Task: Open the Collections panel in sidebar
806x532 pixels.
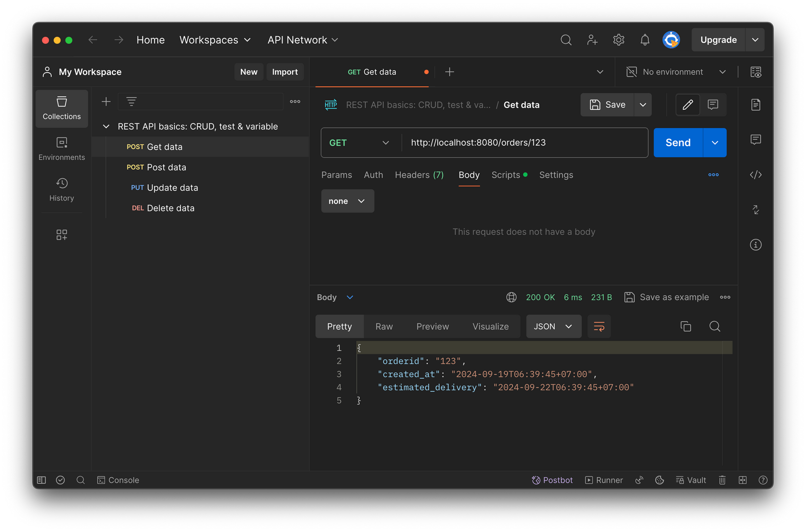Action: click(x=61, y=108)
